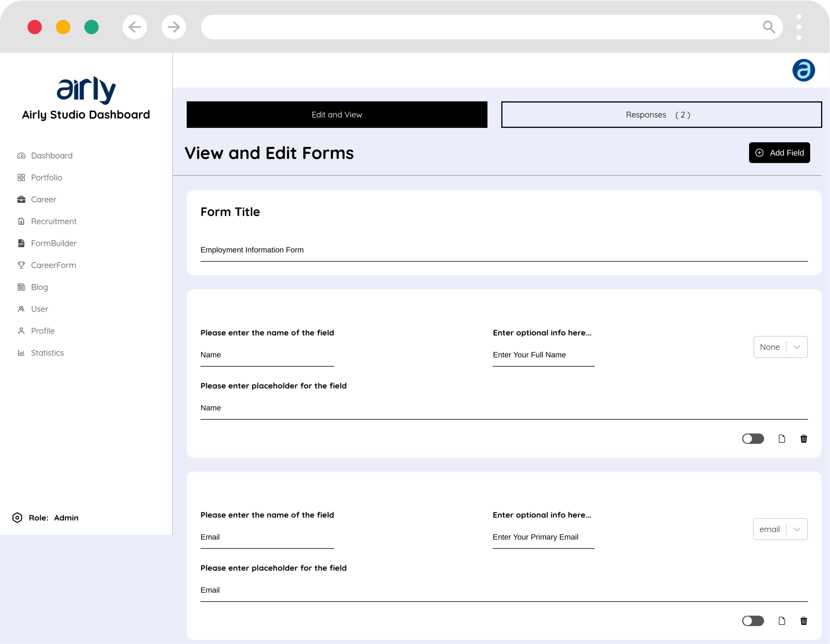Open the None type dropdown
The width and height of the screenshot is (830, 644).
click(780, 347)
